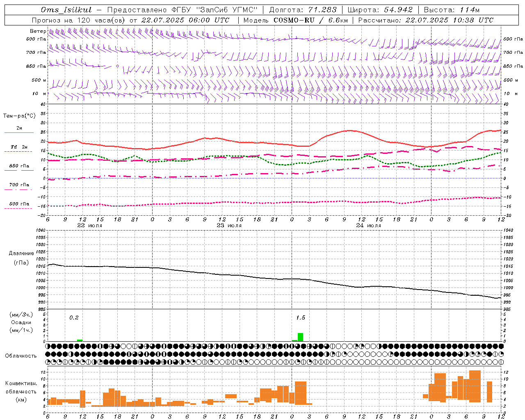Screen dimensions: 525x420
Task: Click the solid red 2м legend line
Action: [x=19, y=132]
